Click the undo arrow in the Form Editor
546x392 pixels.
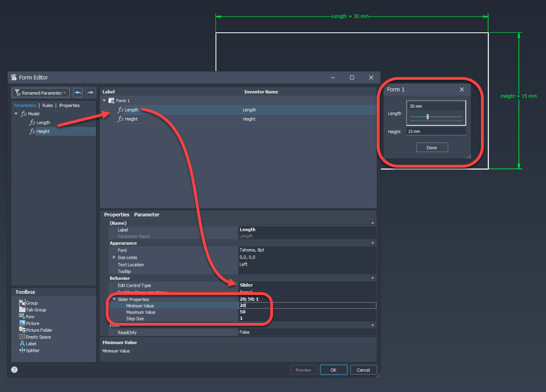pos(77,92)
